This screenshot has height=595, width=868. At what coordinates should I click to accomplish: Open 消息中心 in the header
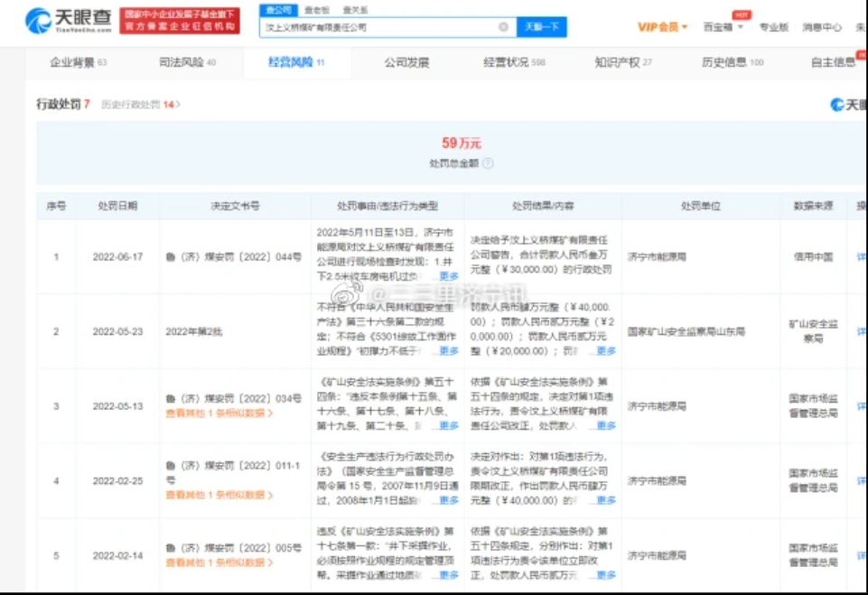pos(822,26)
